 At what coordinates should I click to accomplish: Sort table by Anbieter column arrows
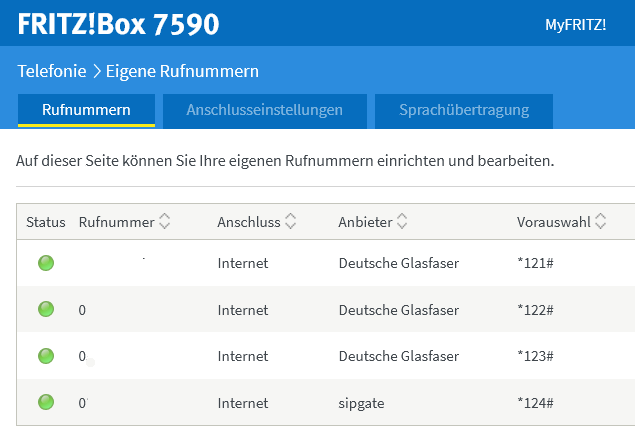coord(402,222)
